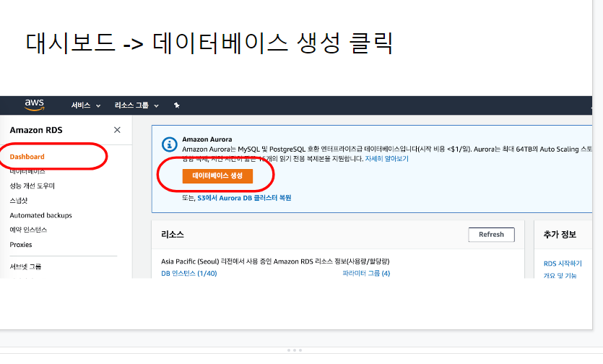The height and width of the screenshot is (364, 603).
Task: Open 예약 인스턴스 in sidebar
Action: tap(28, 230)
